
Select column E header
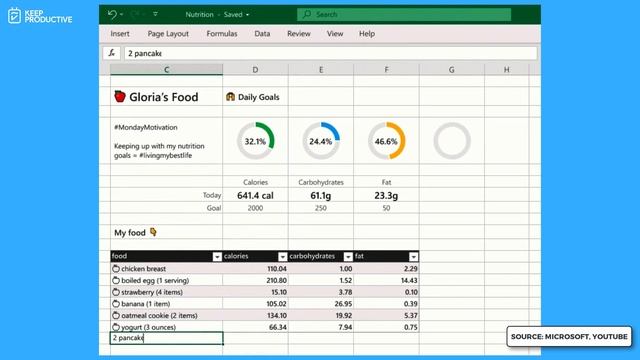tap(321, 70)
